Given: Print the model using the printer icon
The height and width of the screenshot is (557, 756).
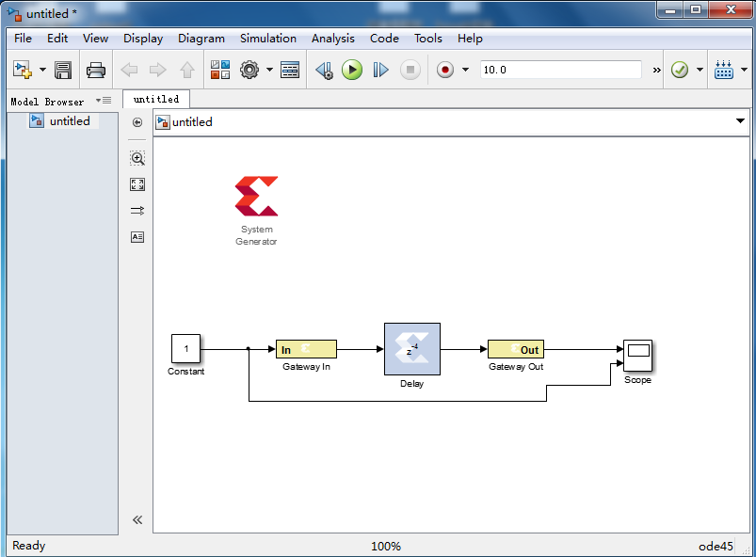Looking at the screenshot, I should [x=95, y=70].
